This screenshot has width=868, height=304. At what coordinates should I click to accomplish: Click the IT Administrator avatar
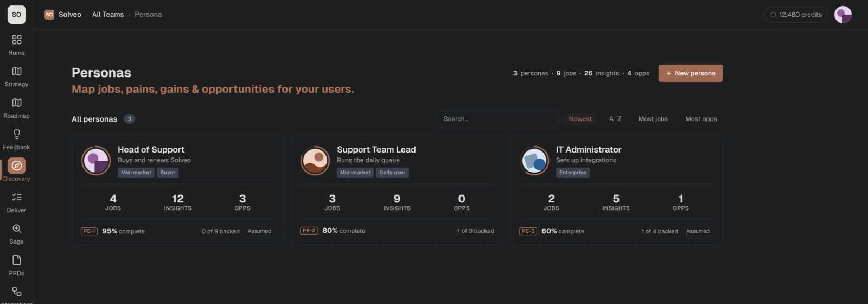[x=534, y=161]
